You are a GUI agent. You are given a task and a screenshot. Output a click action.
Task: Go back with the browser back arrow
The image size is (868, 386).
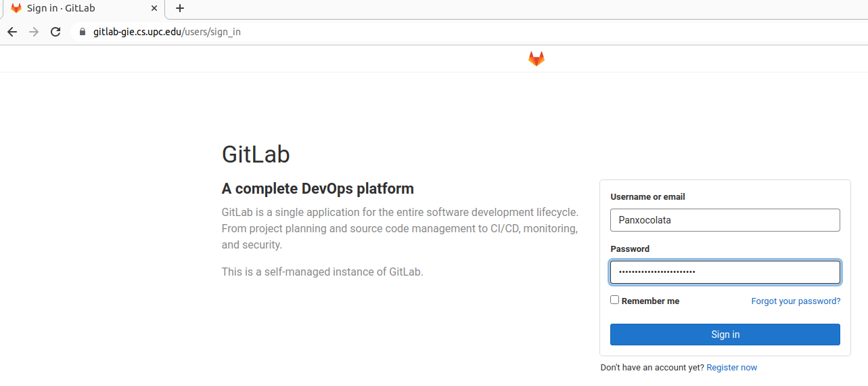[12, 32]
